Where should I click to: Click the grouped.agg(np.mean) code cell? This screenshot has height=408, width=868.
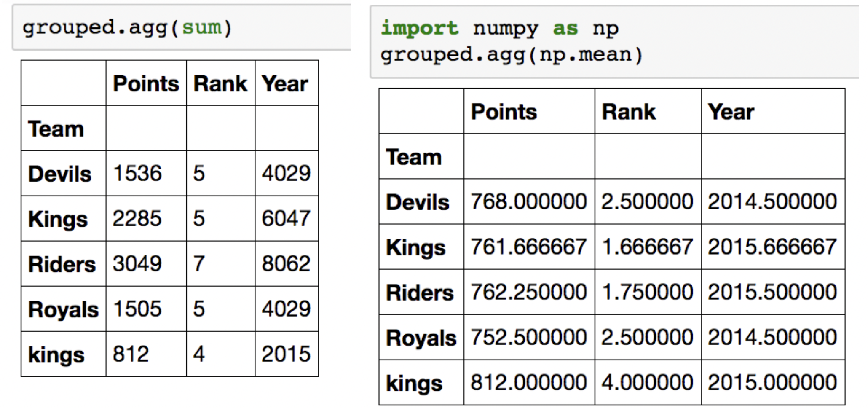coord(614,42)
